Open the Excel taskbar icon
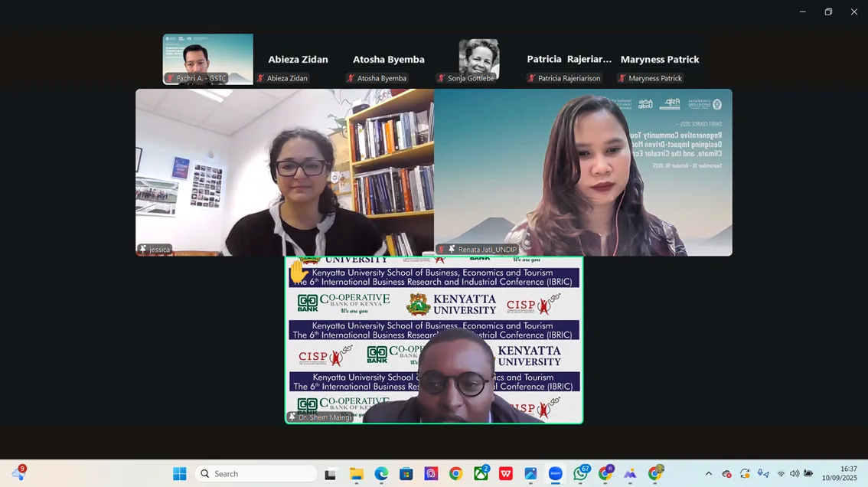This screenshot has width=868, height=487. click(481, 474)
